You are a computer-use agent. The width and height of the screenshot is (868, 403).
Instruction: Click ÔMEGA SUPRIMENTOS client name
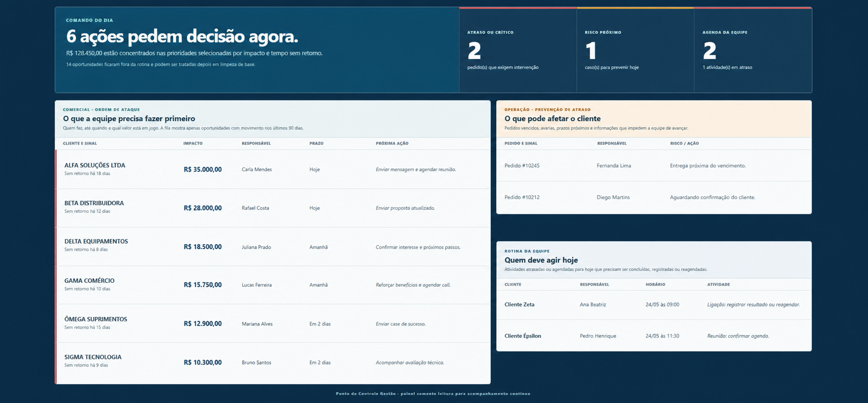pyautogui.click(x=96, y=319)
